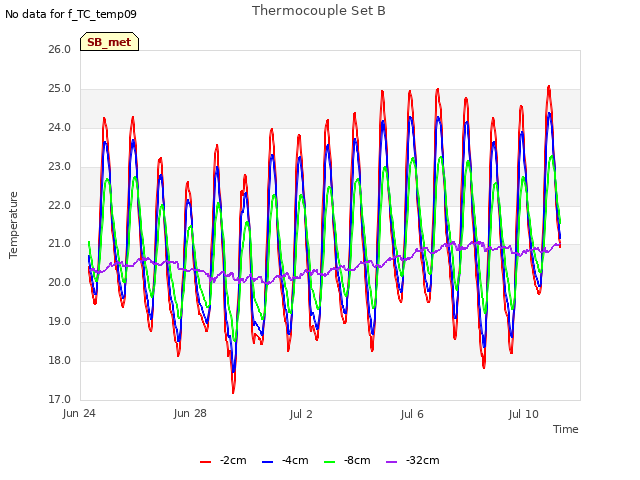Click the Jul 6 x-axis tick label

click(412, 414)
